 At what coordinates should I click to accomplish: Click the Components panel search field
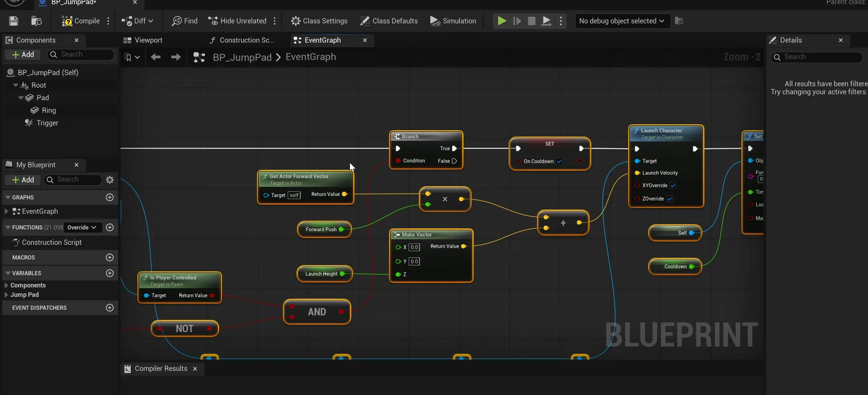[81, 55]
